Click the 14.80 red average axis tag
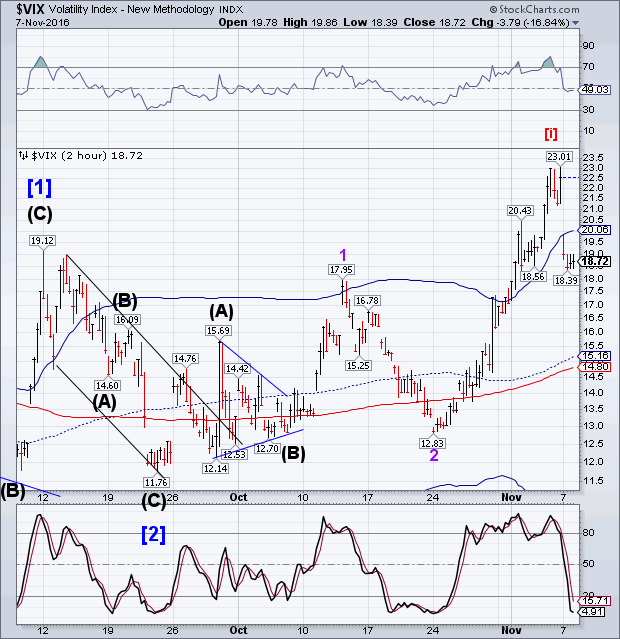This screenshot has width=620, height=639. (x=595, y=366)
